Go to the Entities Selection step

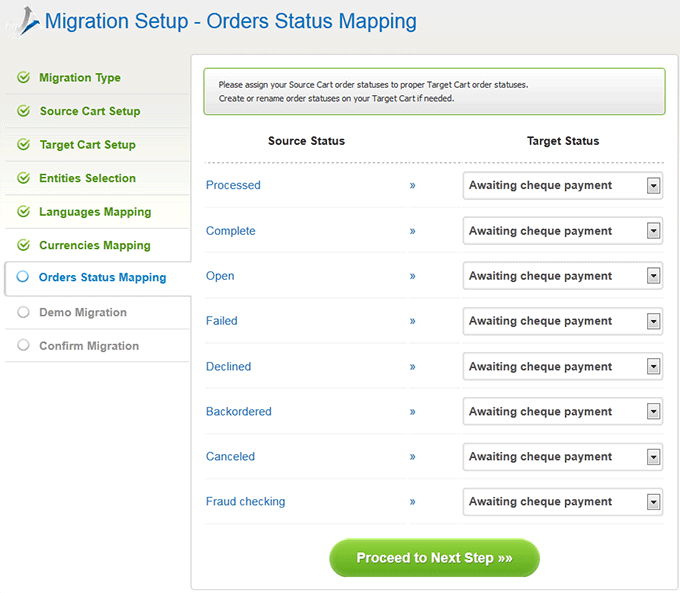(x=87, y=178)
